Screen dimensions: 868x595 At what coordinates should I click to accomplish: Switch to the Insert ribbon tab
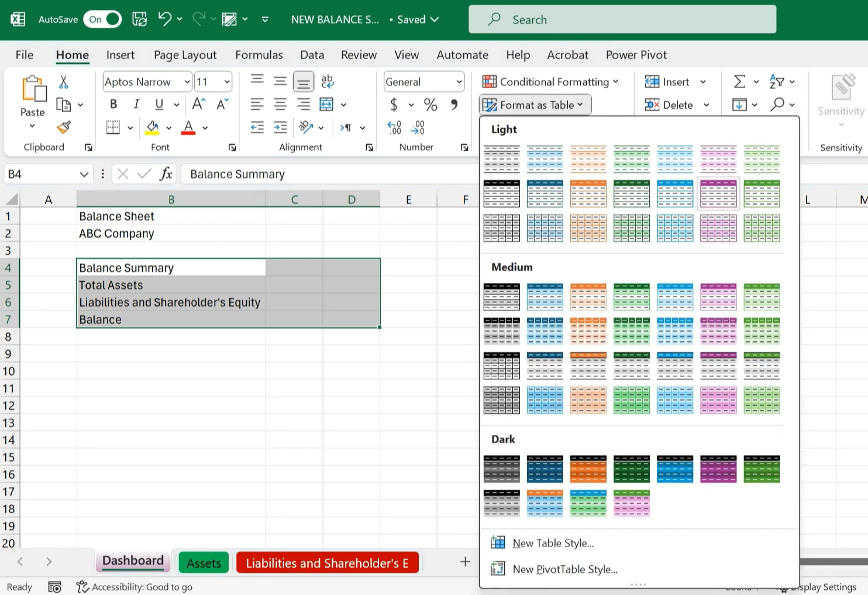(120, 55)
